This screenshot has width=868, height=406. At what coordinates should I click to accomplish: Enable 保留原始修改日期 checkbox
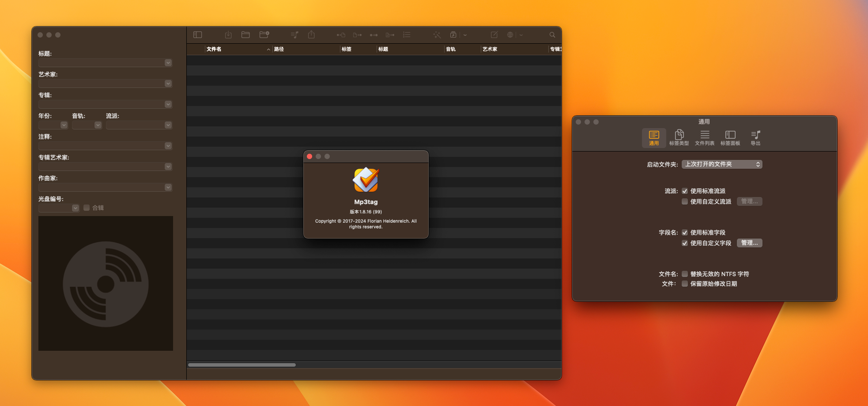click(x=685, y=284)
